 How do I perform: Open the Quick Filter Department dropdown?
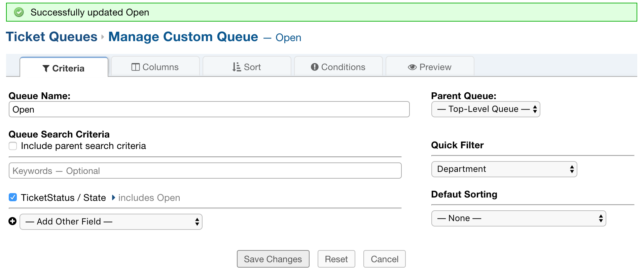point(504,169)
